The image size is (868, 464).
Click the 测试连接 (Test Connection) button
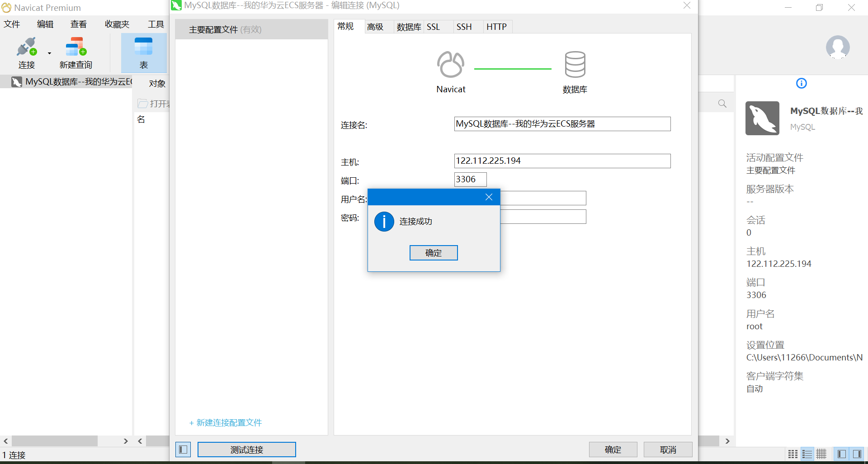[246, 449]
